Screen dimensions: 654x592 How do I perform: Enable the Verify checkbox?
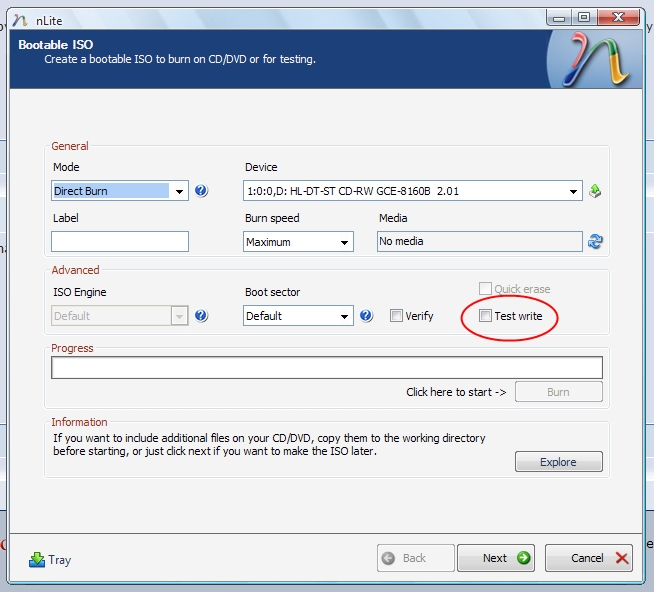pyautogui.click(x=396, y=316)
